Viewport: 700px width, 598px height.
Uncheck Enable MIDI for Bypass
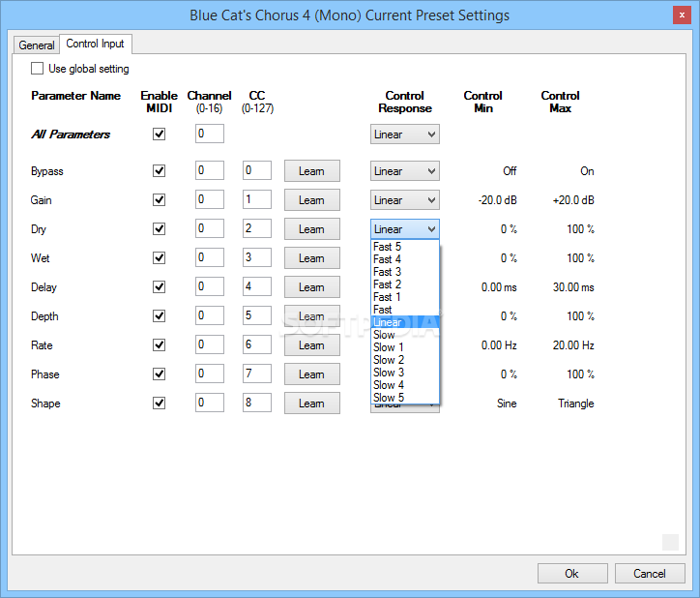click(x=159, y=170)
